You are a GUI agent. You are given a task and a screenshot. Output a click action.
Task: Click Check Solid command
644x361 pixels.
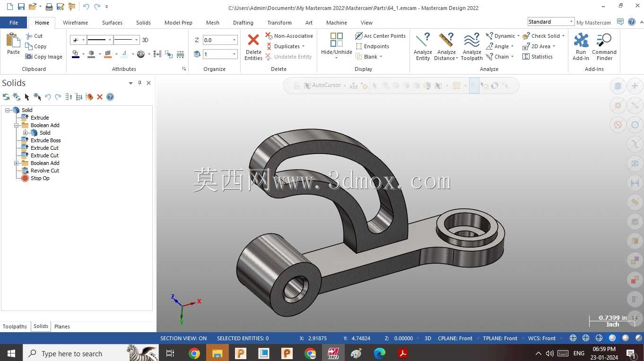[544, 36]
